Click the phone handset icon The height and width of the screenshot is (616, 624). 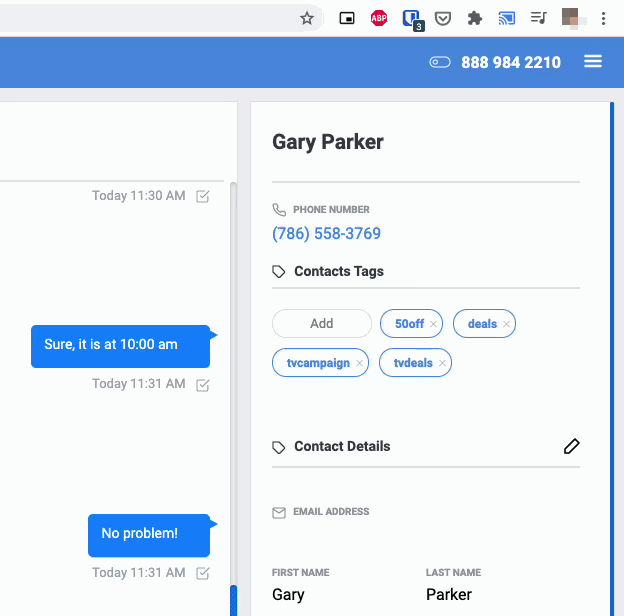pos(279,210)
